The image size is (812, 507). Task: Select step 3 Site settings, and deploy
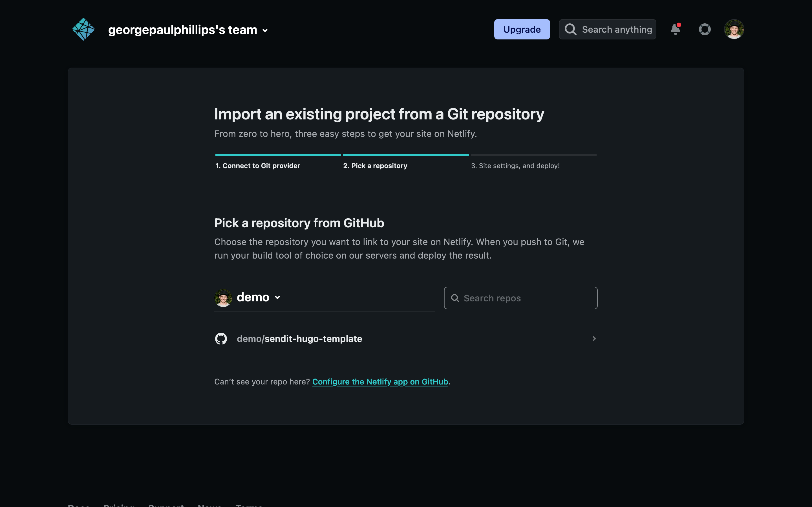(515, 166)
